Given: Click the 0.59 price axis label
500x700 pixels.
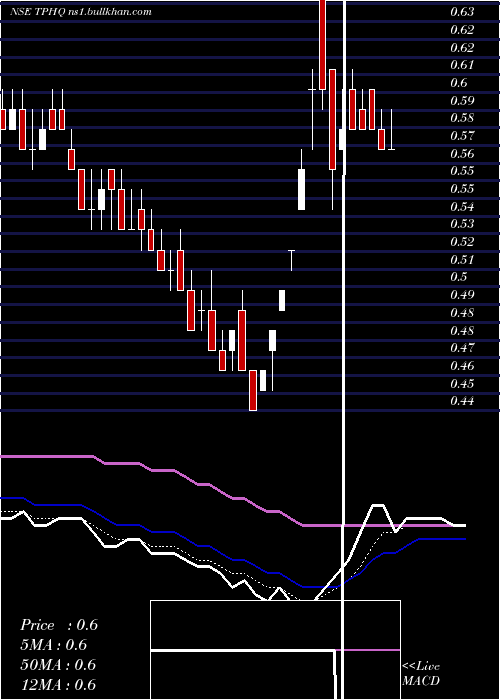Looking at the screenshot, I should pos(462,100).
